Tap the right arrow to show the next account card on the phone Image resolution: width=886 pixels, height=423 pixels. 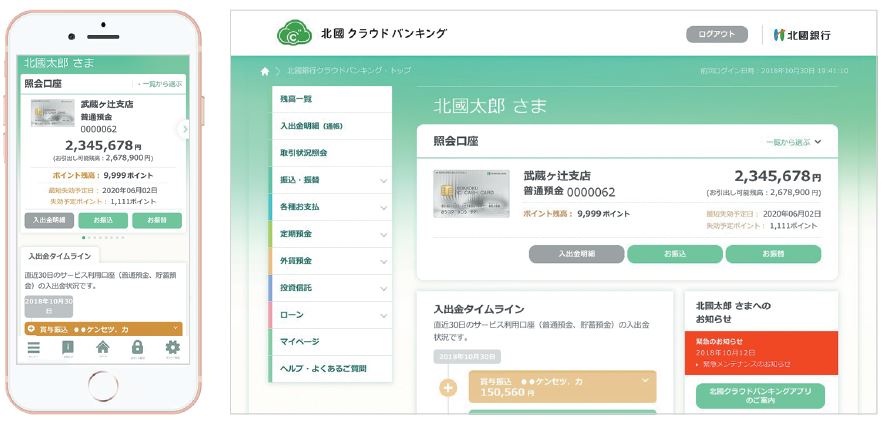(184, 129)
